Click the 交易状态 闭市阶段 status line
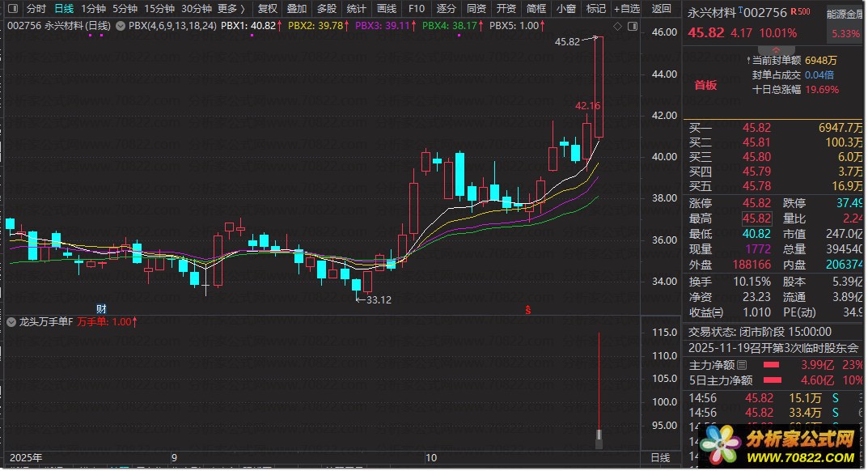Viewport: 868px width, 471px height. pos(760,332)
